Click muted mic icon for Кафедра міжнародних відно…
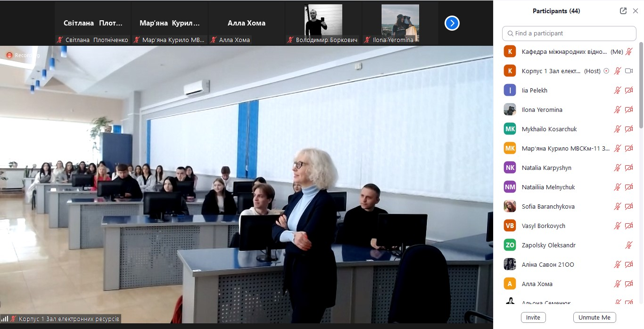644x329 pixels. click(629, 51)
